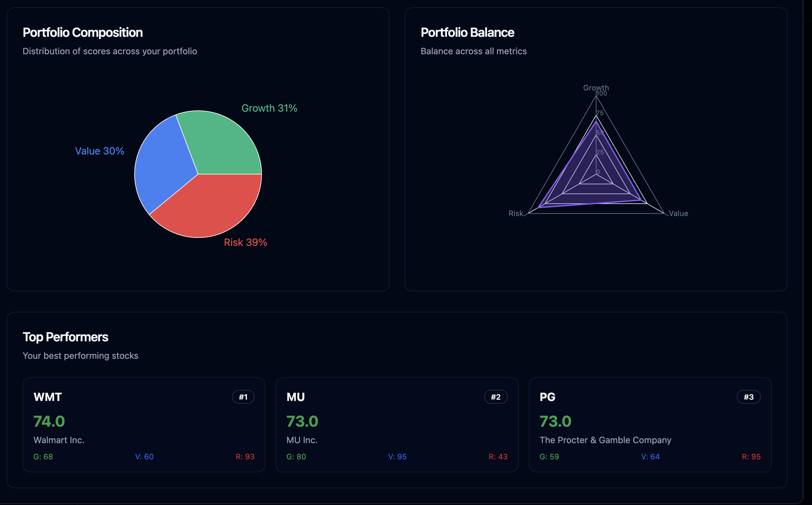Click the Risk axis label on radar
The height and width of the screenshot is (505, 812).
tap(516, 213)
